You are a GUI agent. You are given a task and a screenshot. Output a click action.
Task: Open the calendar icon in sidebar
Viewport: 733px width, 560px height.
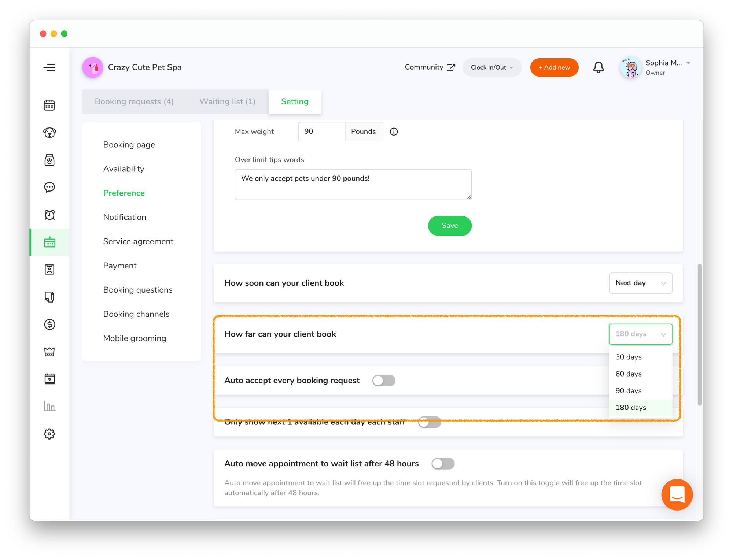point(49,105)
